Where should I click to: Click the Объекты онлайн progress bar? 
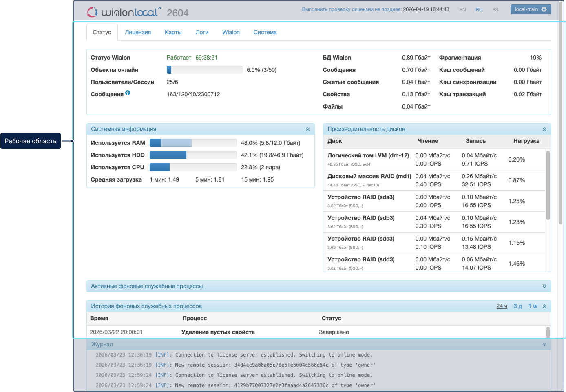tap(204, 70)
